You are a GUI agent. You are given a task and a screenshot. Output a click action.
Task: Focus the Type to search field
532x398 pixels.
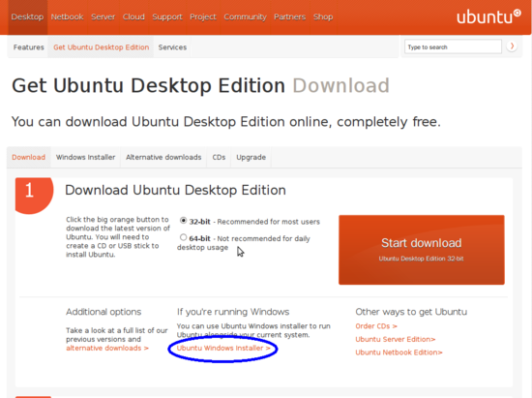coord(453,46)
